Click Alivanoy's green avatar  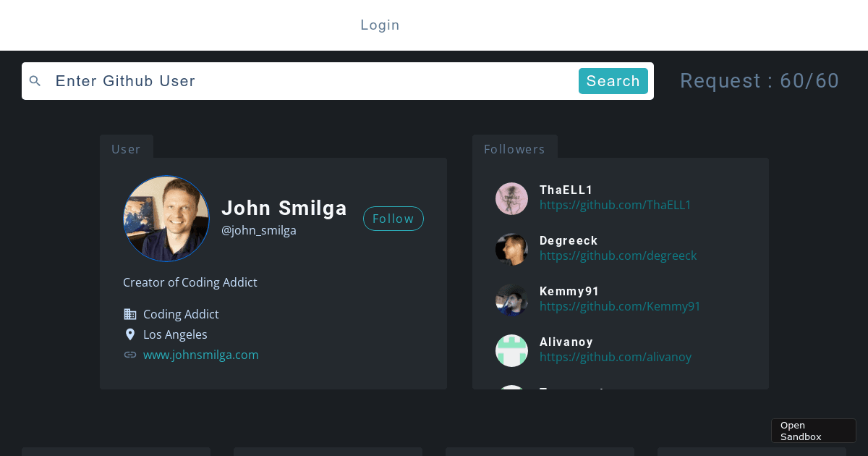pos(512,350)
